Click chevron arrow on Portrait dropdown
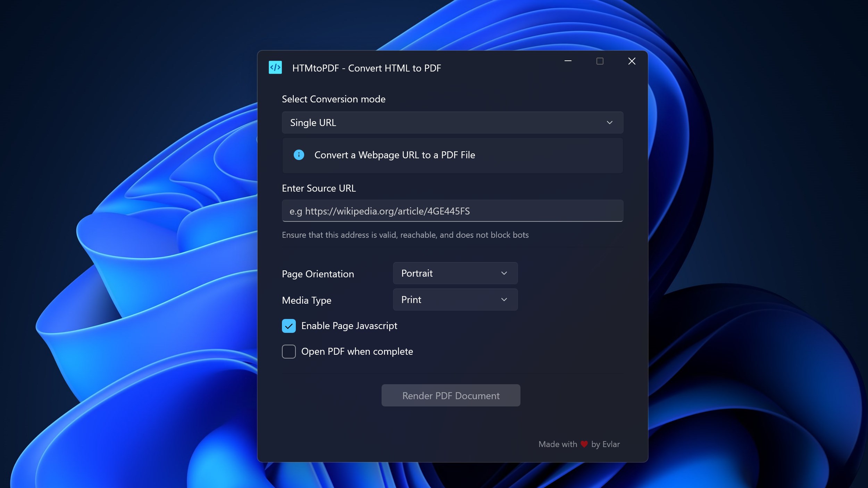868x488 pixels. click(504, 274)
